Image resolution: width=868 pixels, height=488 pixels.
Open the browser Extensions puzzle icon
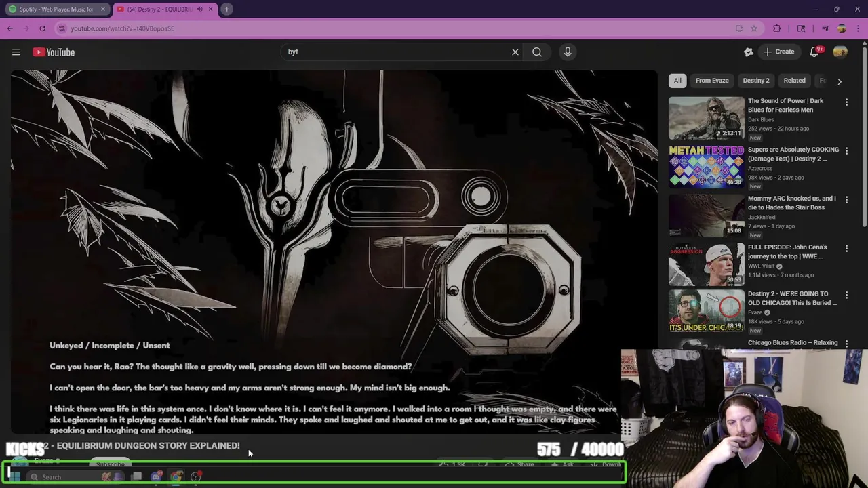[777, 28]
